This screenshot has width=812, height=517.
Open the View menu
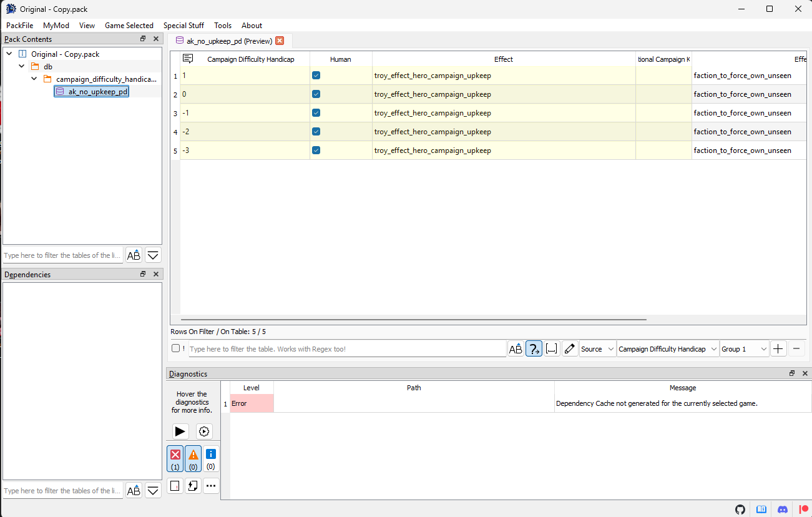[x=87, y=26]
